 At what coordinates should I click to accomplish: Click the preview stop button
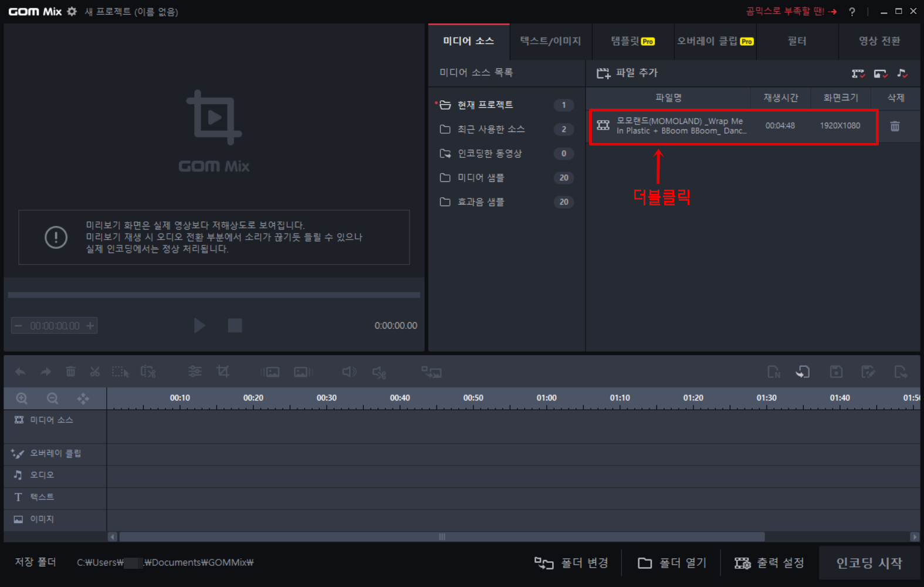tap(235, 326)
